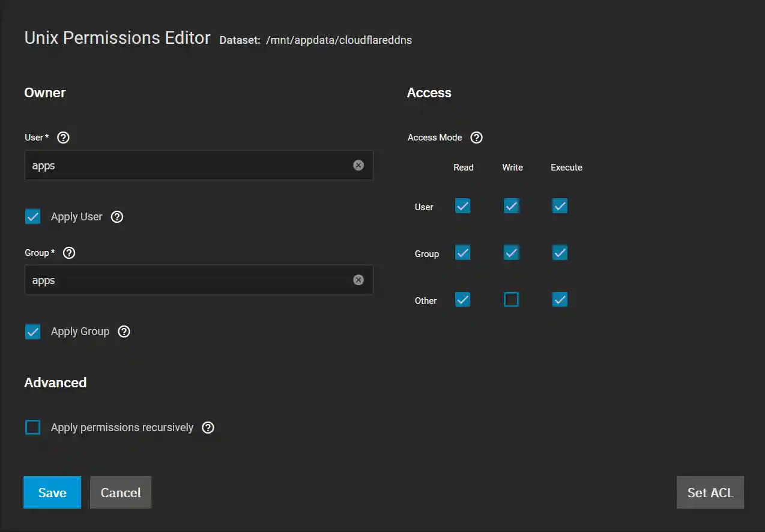Cancel the permissions edit
This screenshot has height=532, width=765.
coord(120,492)
